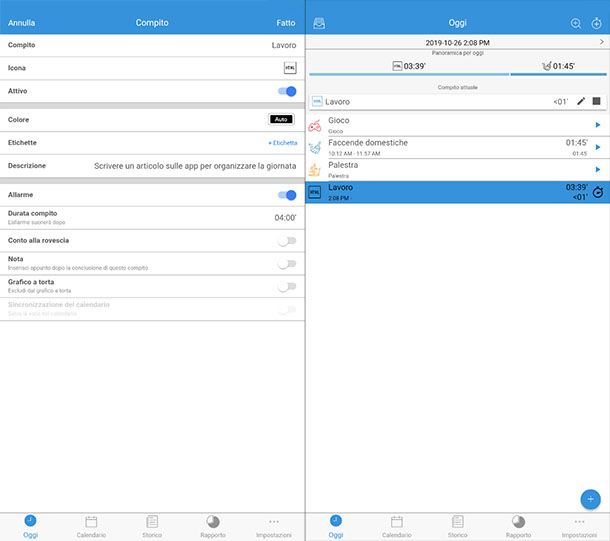Change the task icon in the Icona row
Screen dimensions: 610x541
[290, 68]
